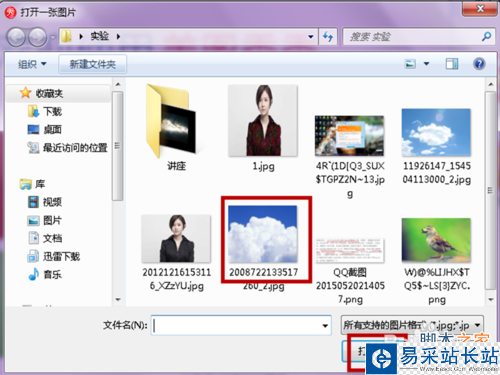Click the change view icon
500x375 pixels.
click(x=410, y=64)
